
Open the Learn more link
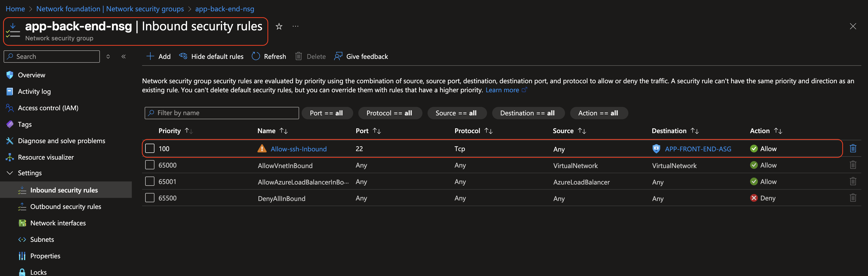[x=503, y=90]
